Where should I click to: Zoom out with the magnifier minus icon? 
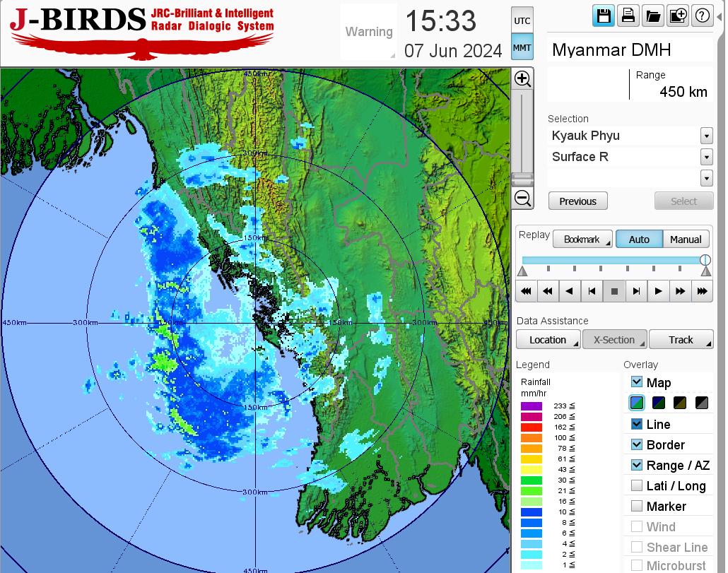522,199
